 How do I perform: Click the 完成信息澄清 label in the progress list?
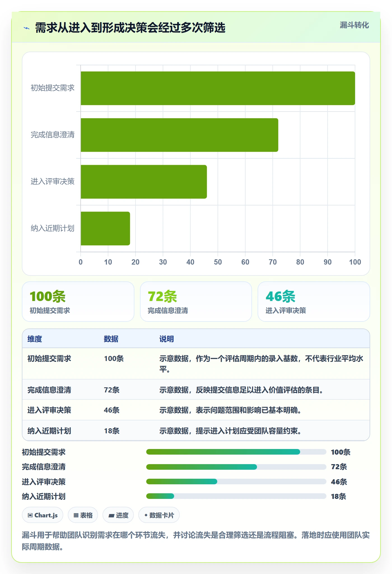[x=44, y=467]
